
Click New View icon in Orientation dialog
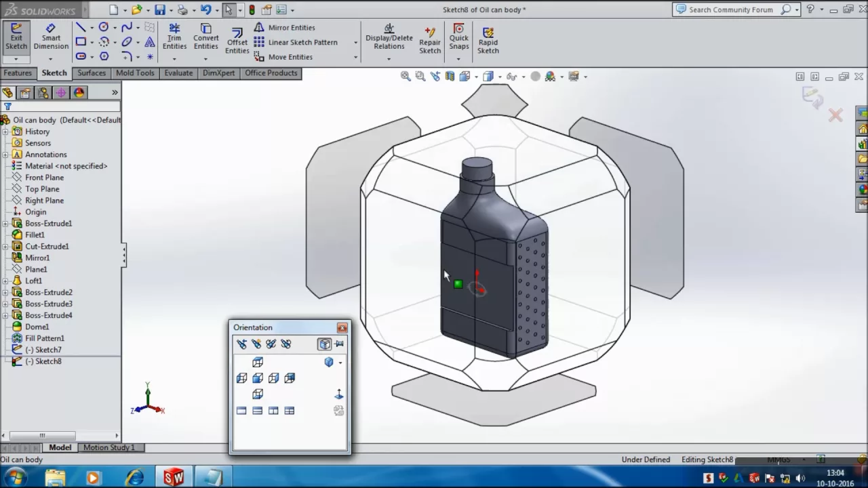(x=256, y=344)
